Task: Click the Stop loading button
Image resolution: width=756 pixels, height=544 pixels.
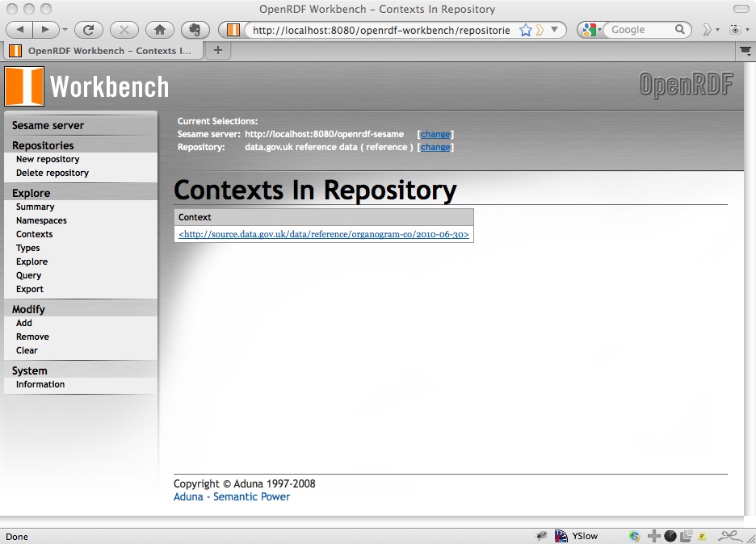Action: (x=124, y=30)
